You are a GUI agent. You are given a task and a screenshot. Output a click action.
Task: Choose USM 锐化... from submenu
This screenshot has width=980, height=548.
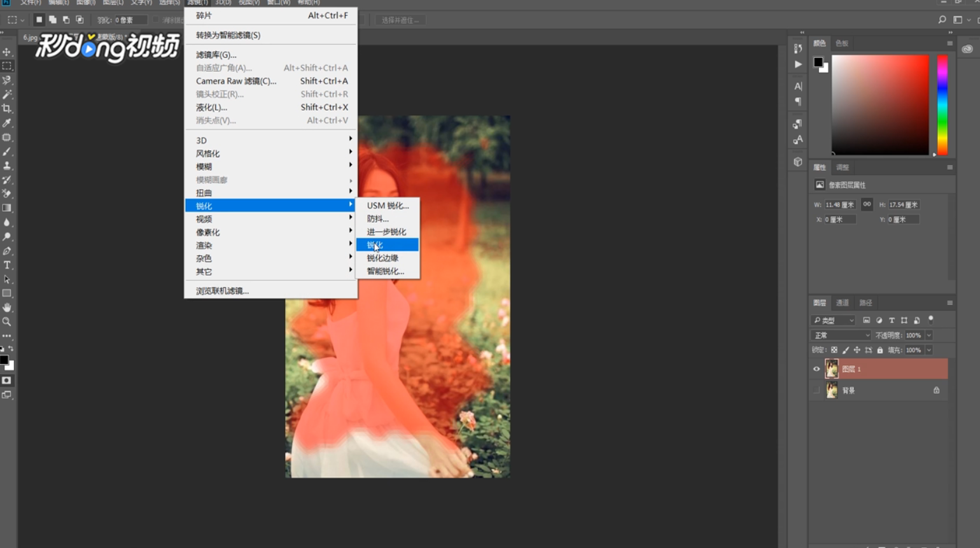pyautogui.click(x=388, y=206)
